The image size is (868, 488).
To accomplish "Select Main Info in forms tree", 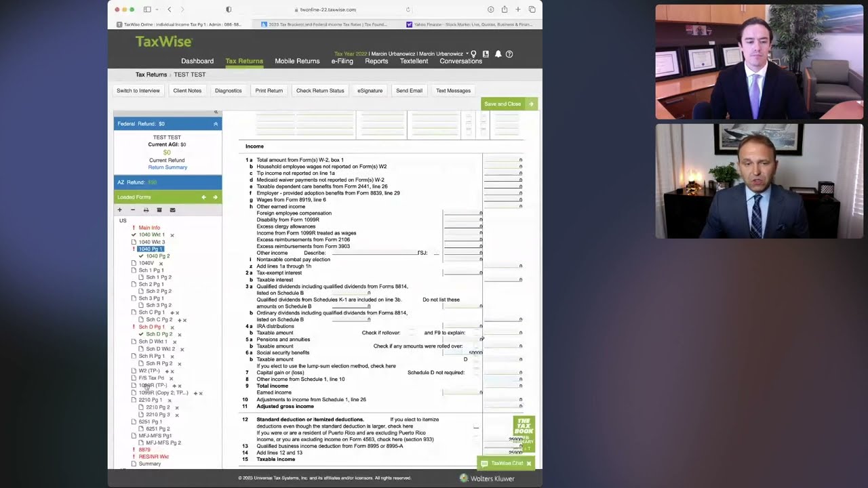I will pos(149,228).
